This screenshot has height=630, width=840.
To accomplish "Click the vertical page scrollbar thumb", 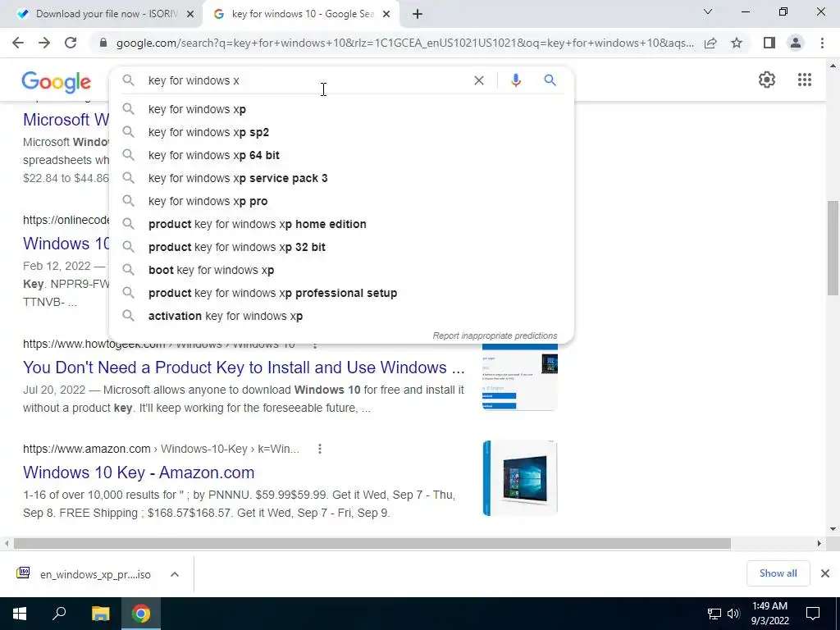I will 833,248.
